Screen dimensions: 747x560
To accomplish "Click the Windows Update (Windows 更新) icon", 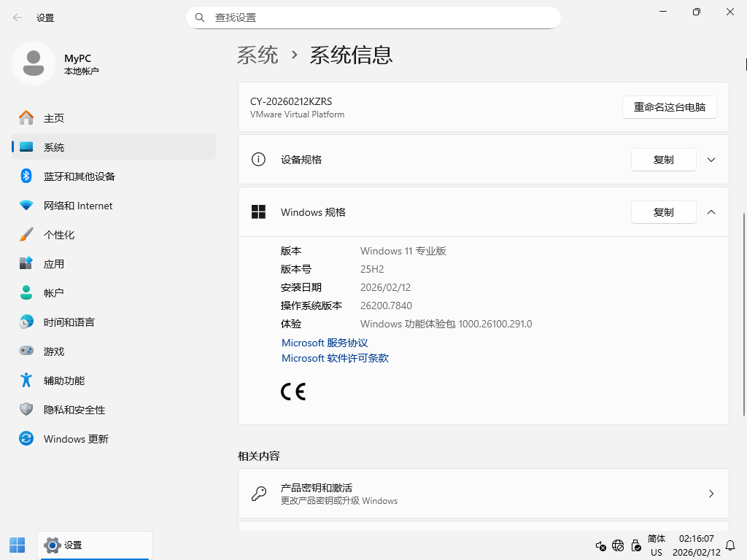I will tap(26, 439).
